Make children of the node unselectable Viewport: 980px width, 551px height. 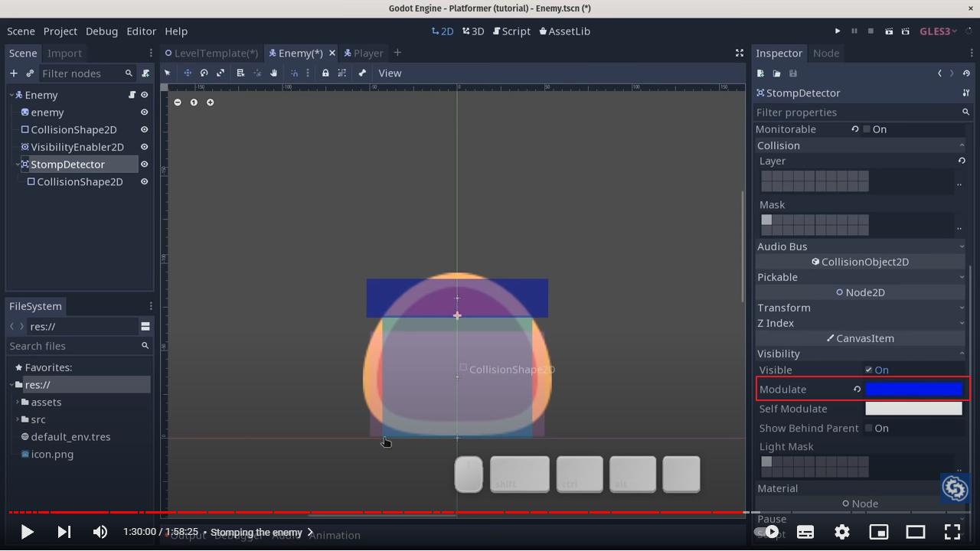pos(342,73)
